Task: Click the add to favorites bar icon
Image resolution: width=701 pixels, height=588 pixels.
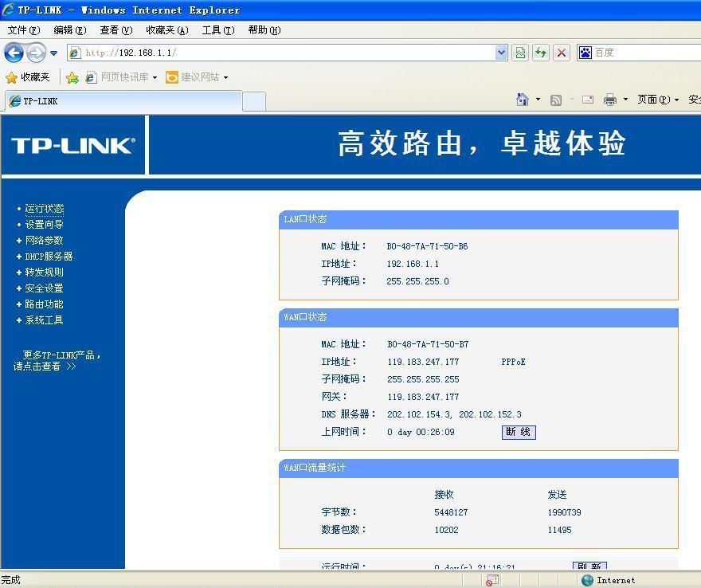Action: pos(72,78)
